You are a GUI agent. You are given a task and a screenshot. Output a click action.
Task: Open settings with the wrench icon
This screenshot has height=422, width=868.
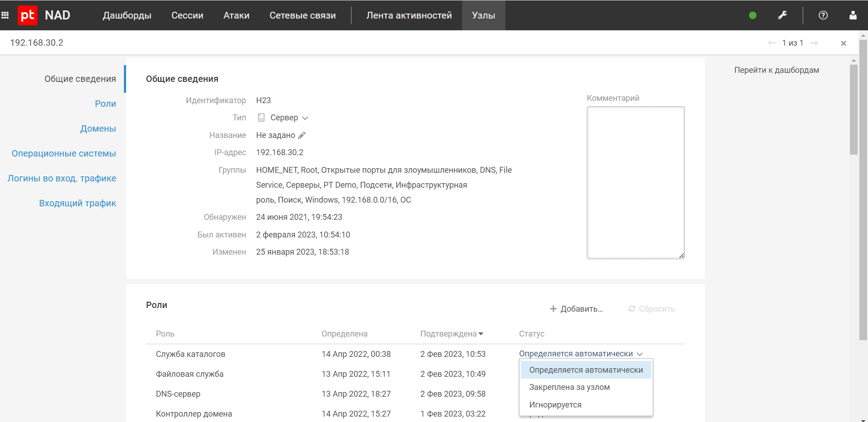pyautogui.click(x=783, y=15)
